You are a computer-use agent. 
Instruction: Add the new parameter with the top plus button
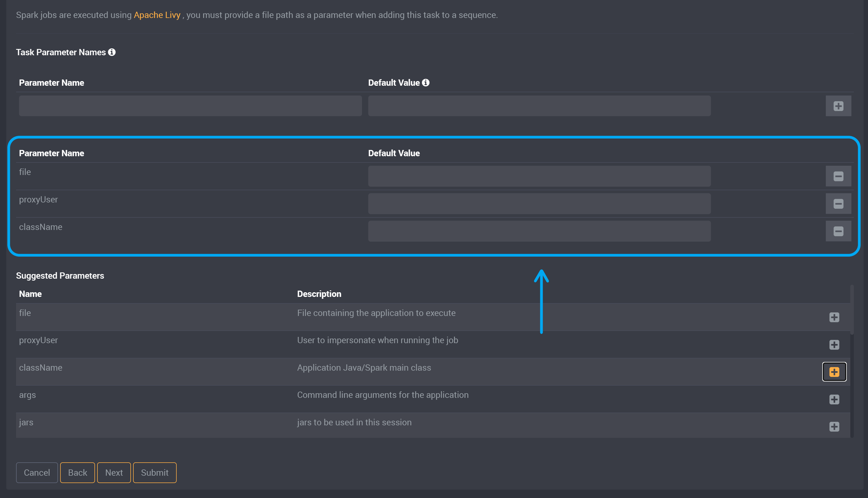[838, 106]
